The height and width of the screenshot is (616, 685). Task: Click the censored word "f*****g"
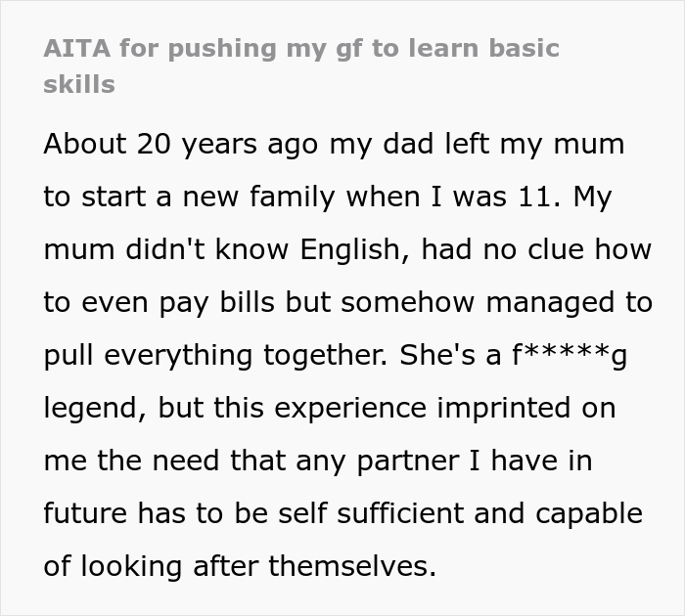570,355
